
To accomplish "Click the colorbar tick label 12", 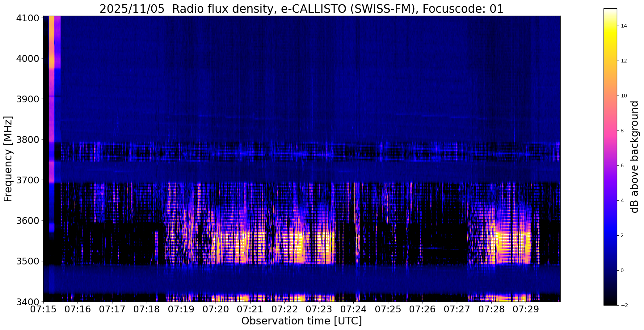I will point(624,61).
